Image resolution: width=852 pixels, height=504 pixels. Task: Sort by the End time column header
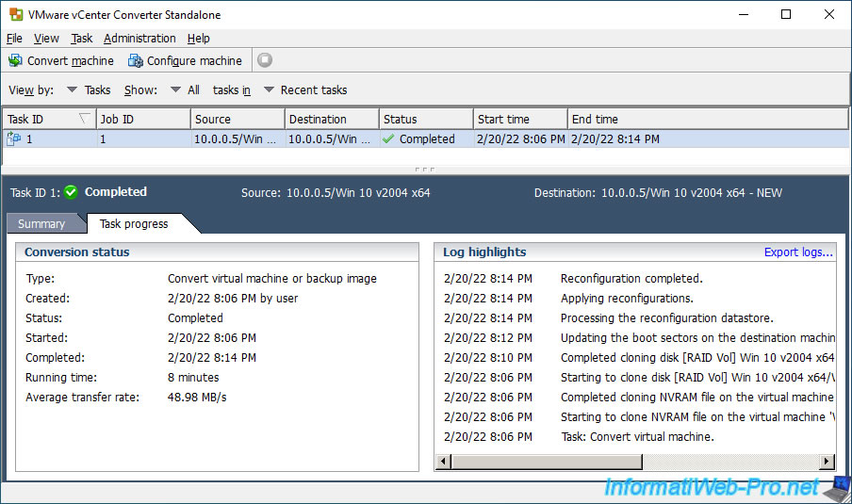[708, 119]
